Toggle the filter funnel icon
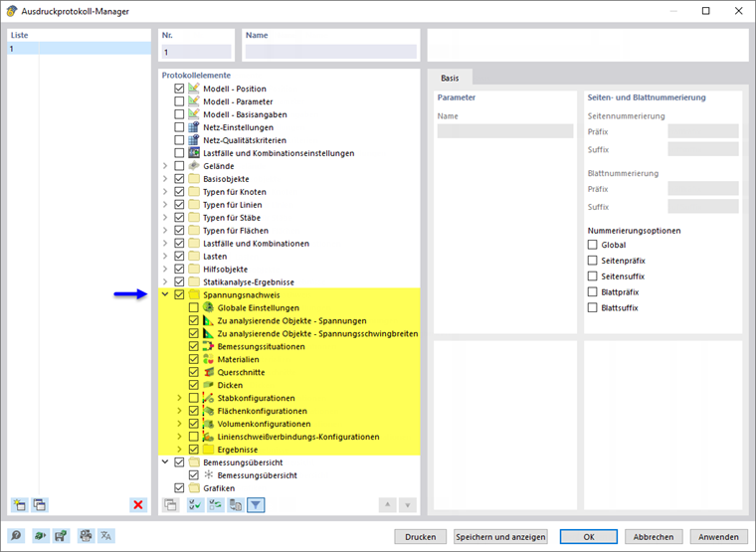The width and height of the screenshot is (756, 552). 256,504
